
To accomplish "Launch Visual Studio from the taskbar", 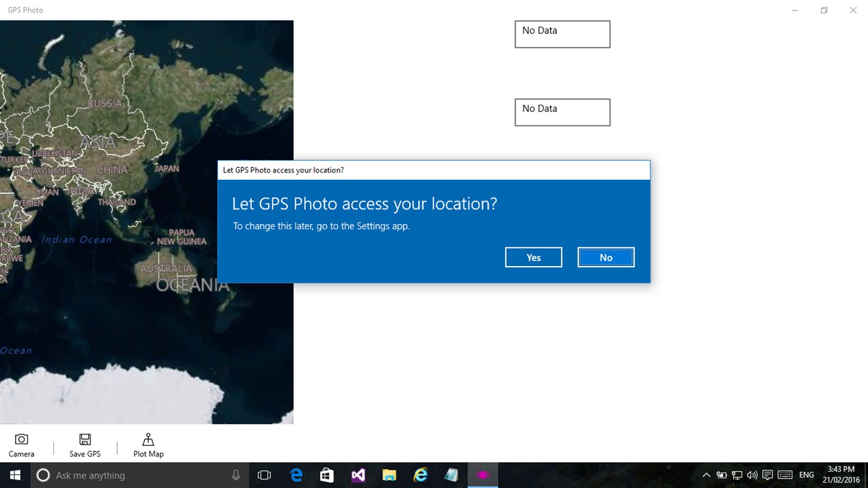I will [358, 475].
